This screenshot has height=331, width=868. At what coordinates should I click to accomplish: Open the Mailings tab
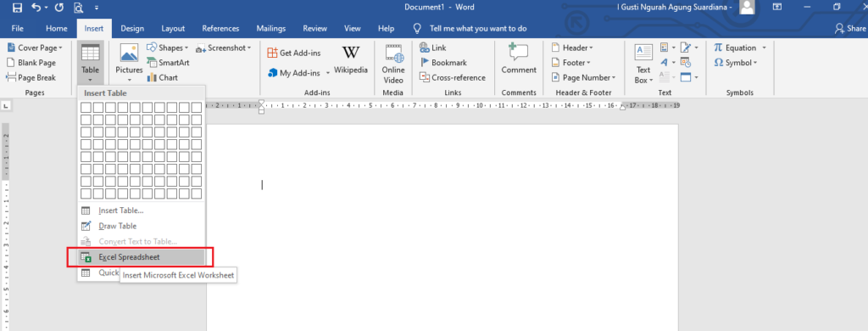271,28
